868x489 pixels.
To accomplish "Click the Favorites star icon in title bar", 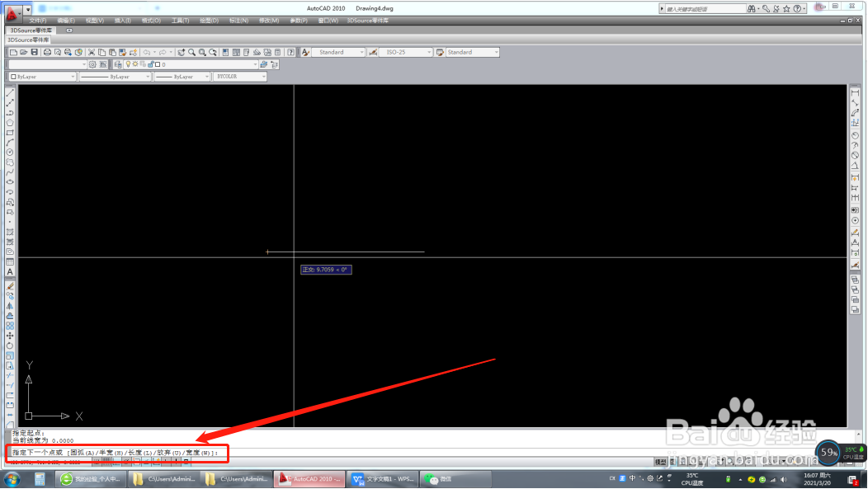I will pyautogui.click(x=786, y=8).
